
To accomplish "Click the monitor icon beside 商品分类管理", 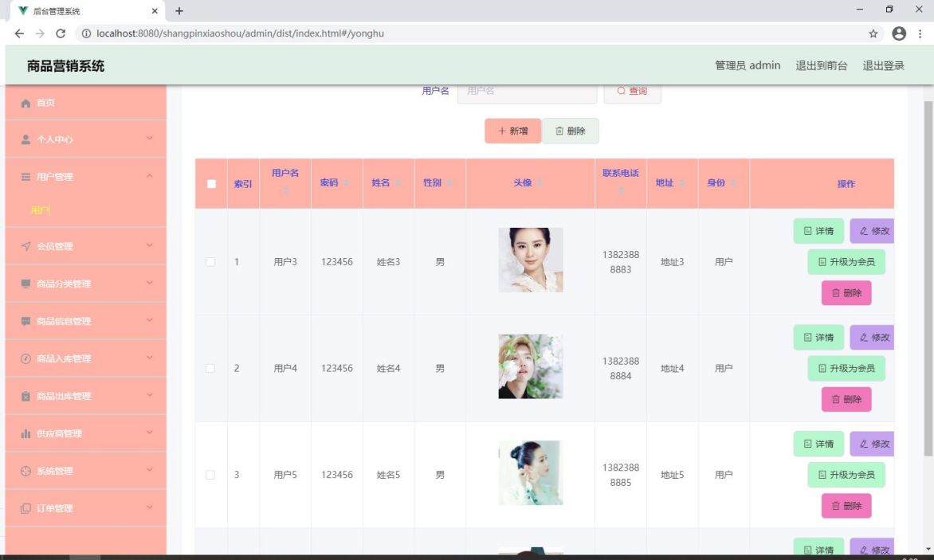I will pyautogui.click(x=26, y=284).
